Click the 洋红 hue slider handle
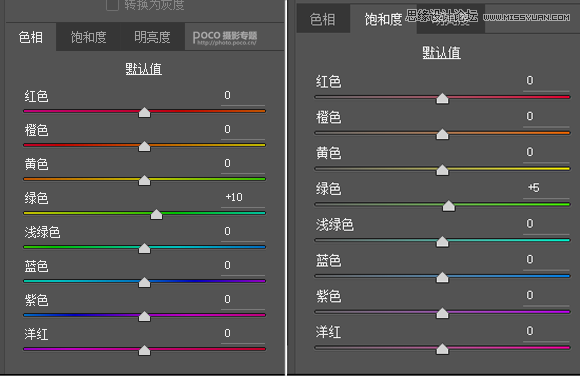 [144, 350]
